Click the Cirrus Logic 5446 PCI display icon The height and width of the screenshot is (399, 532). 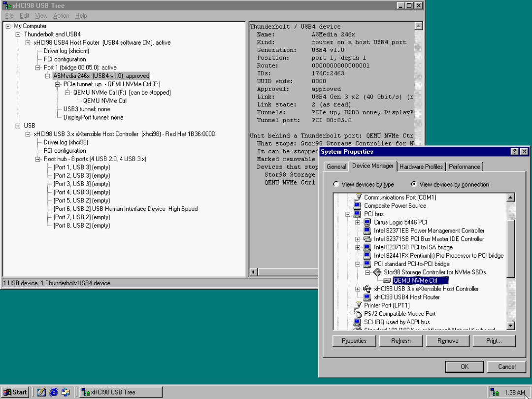tap(367, 222)
